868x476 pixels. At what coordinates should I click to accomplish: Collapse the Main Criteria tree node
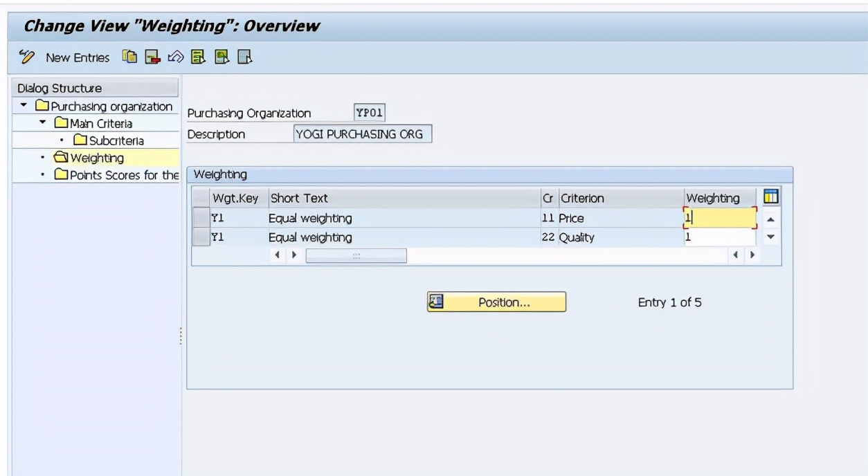click(x=43, y=123)
